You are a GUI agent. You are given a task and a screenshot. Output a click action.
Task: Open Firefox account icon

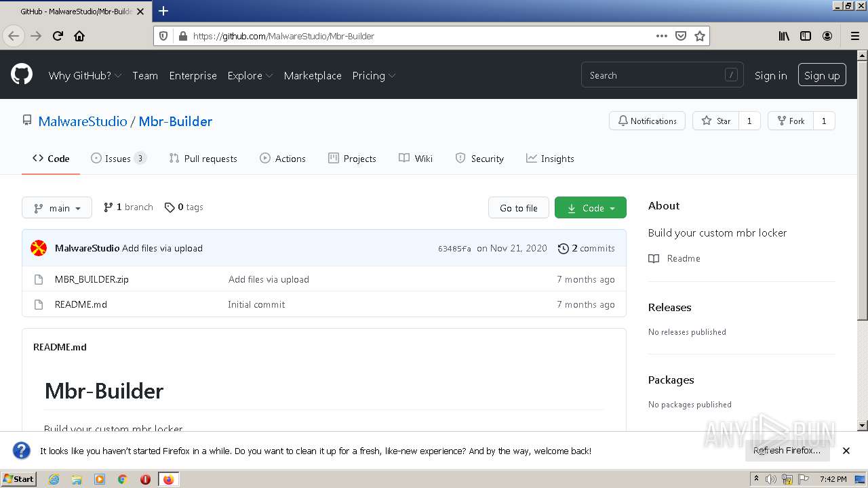tap(827, 36)
